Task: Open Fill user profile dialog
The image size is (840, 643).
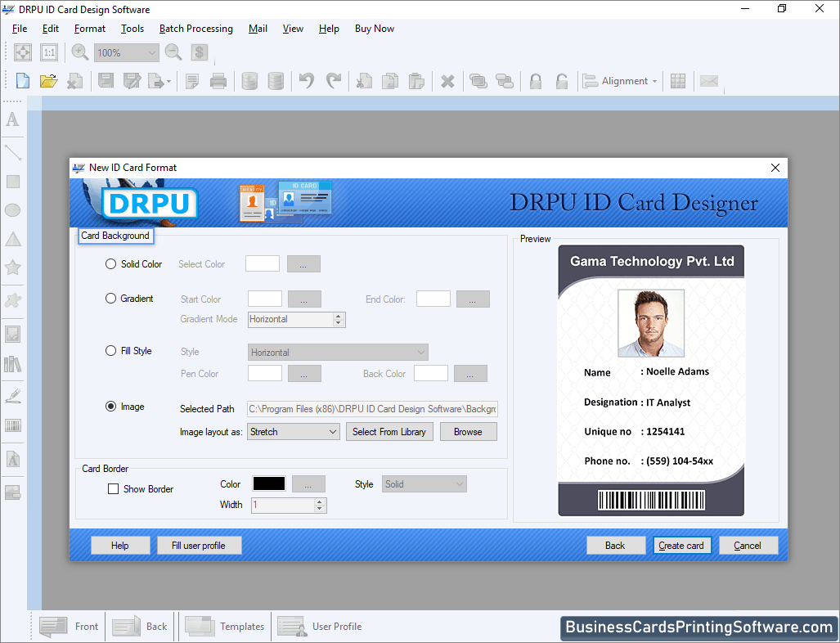Action: [199, 545]
